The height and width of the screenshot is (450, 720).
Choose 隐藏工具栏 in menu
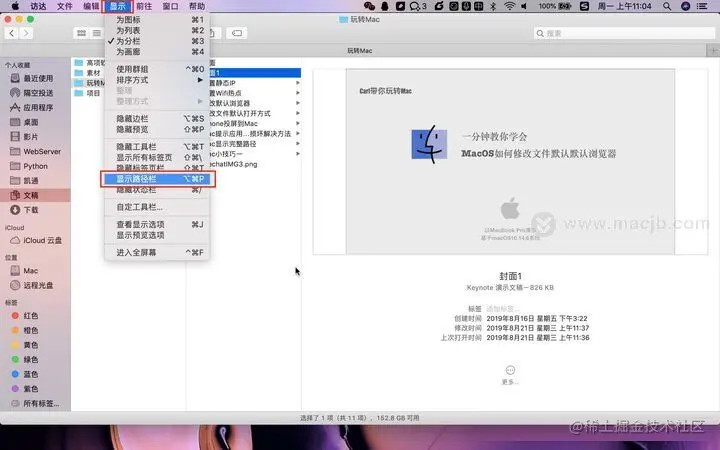pos(157,146)
